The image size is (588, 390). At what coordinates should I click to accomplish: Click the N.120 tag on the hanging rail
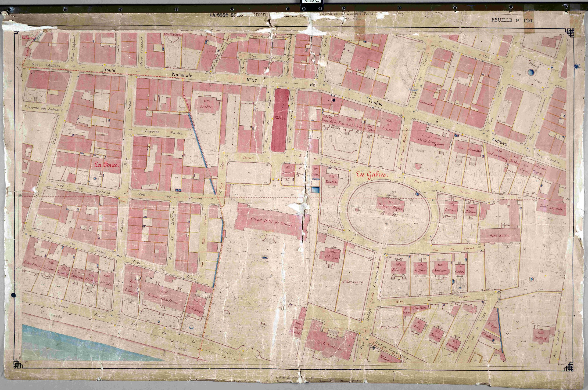click(312, 1)
